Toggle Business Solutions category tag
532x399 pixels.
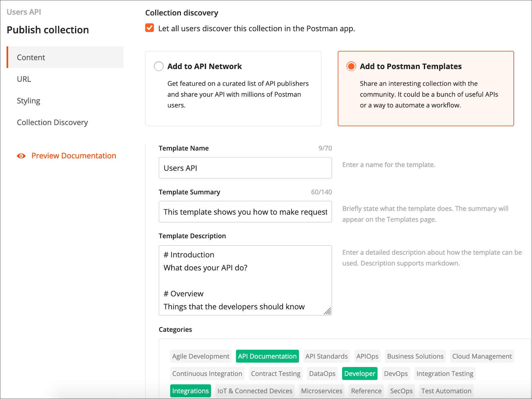[415, 356]
